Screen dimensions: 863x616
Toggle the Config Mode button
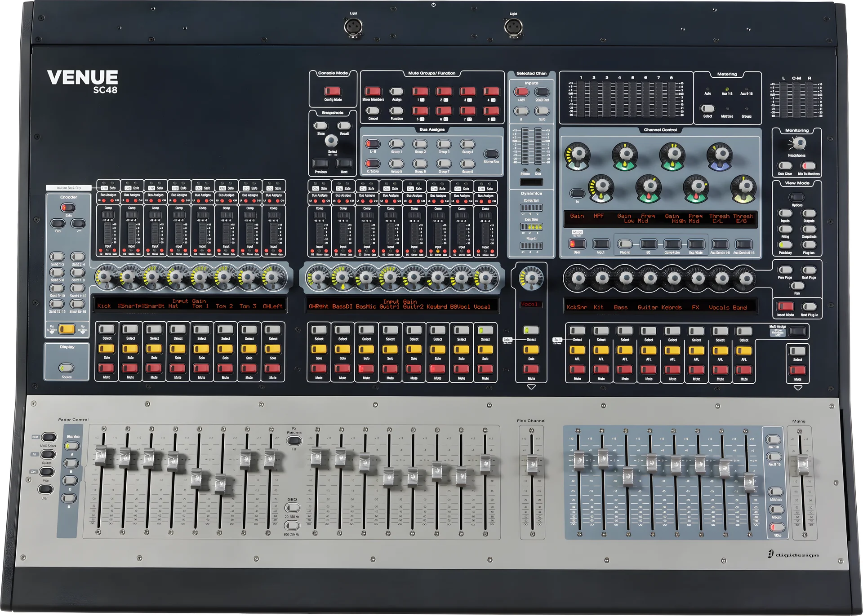click(x=333, y=91)
